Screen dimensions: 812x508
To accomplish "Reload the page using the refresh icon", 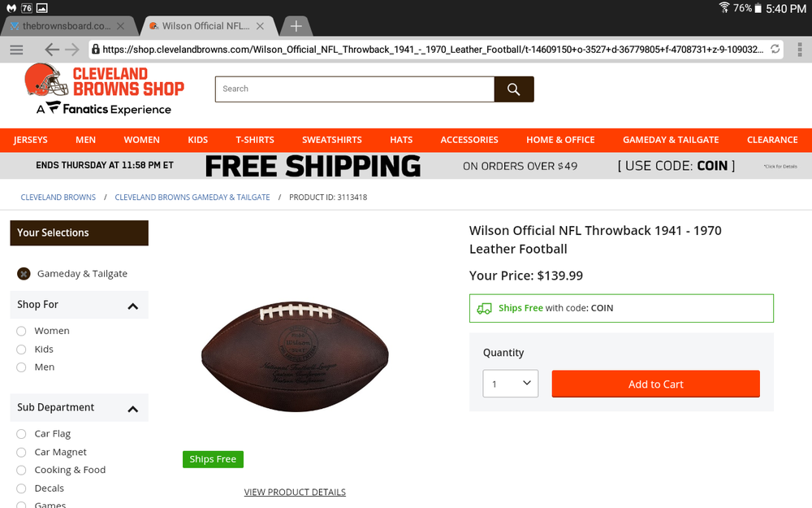I will point(775,50).
